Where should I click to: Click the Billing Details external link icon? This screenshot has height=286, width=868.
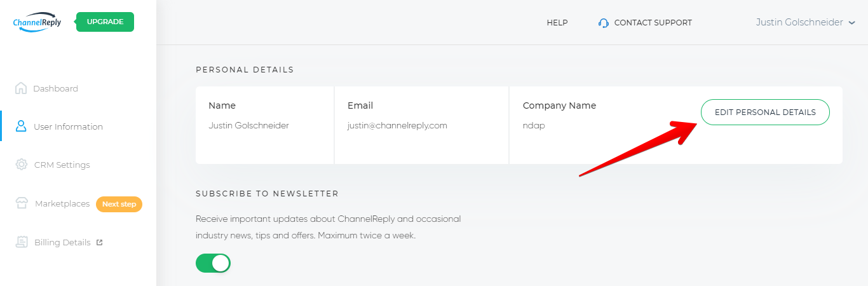click(x=99, y=242)
